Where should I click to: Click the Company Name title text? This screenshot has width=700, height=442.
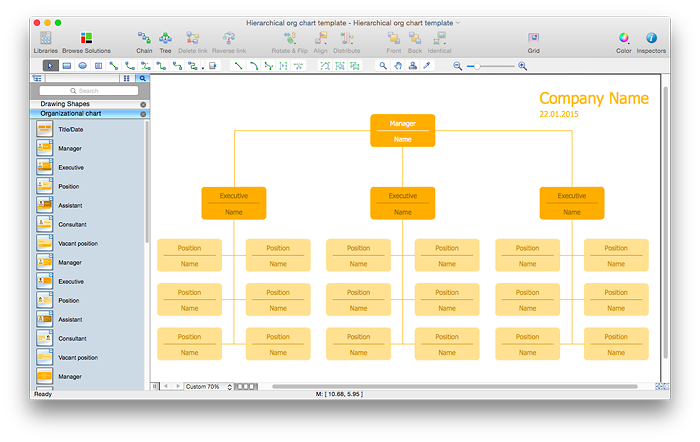[594, 98]
